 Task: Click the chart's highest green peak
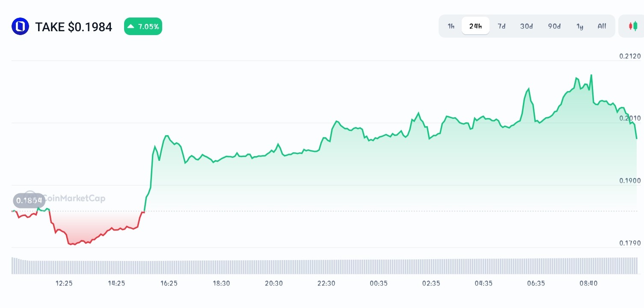[x=592, y=76]
